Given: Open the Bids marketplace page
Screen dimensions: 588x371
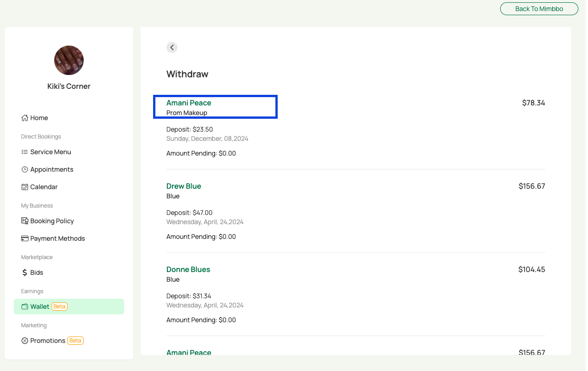Looking at the screenshot, I should tap(69, 272).
